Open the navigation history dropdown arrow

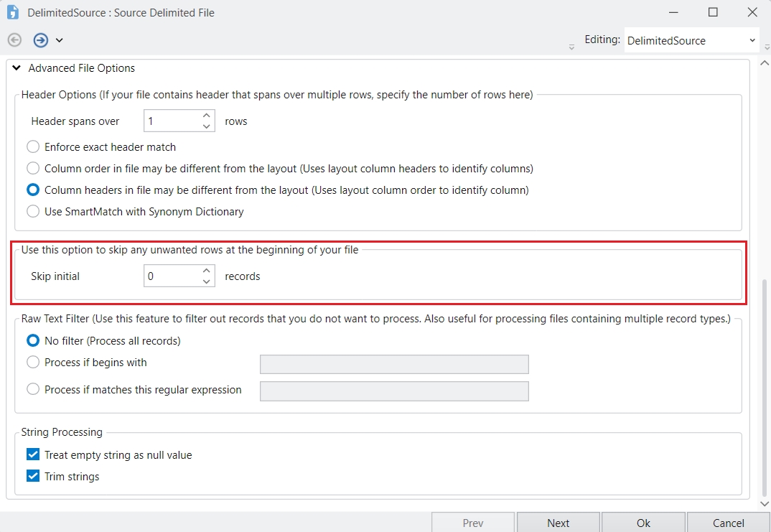[60, 40]
